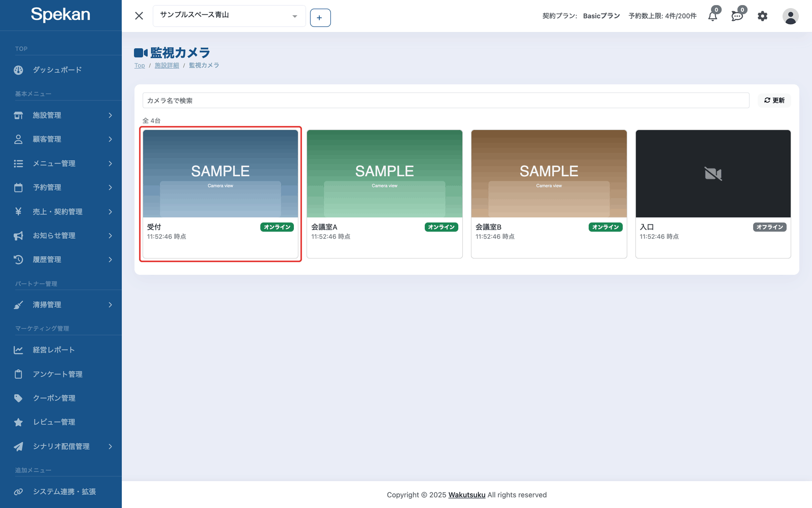Expand the シナリオ配信管理 chevron
Screen dimensions: 812x508
[110, 447]
